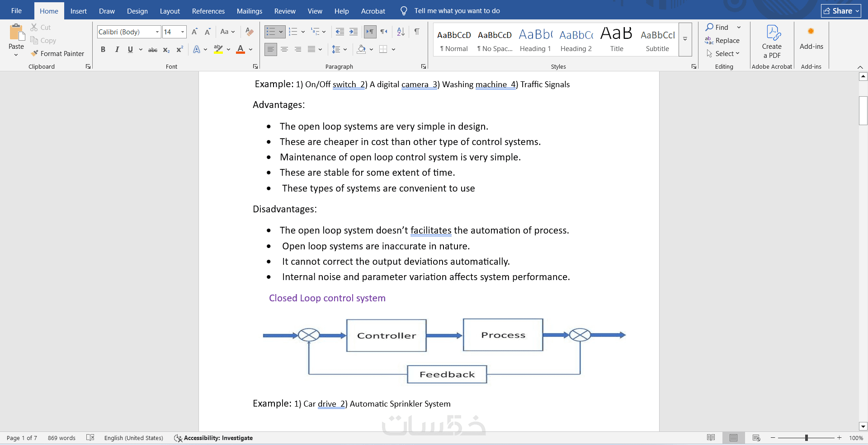Center align the paragraph
Screen dimensions: 868x445
[x=284, y=49]
